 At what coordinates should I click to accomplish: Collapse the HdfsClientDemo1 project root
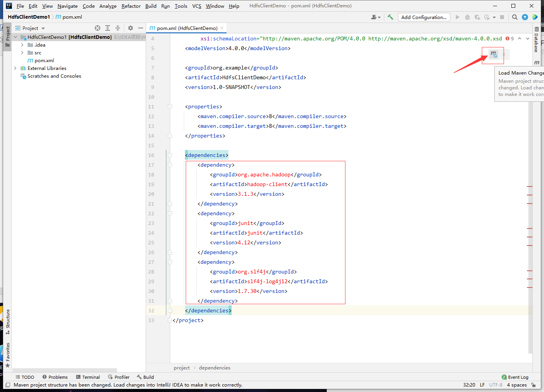pyautogui.click(x=16, y=37)
